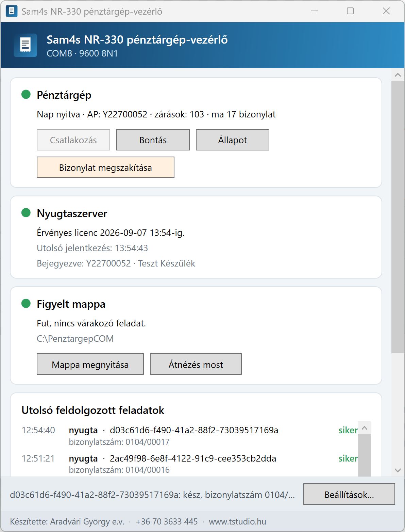Click the green status dot beside Pénztárgép
Viewport: 405px width, 532px height.
[26, 95]
